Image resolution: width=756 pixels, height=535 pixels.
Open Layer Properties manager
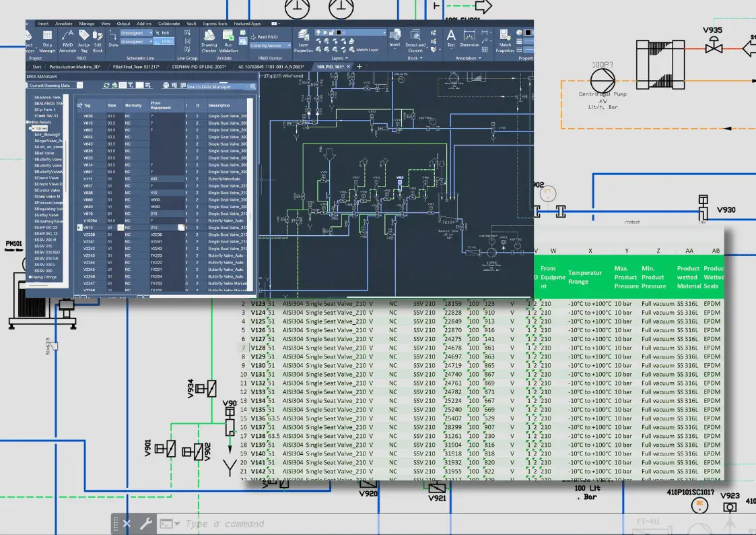click(x=303, y=41)
